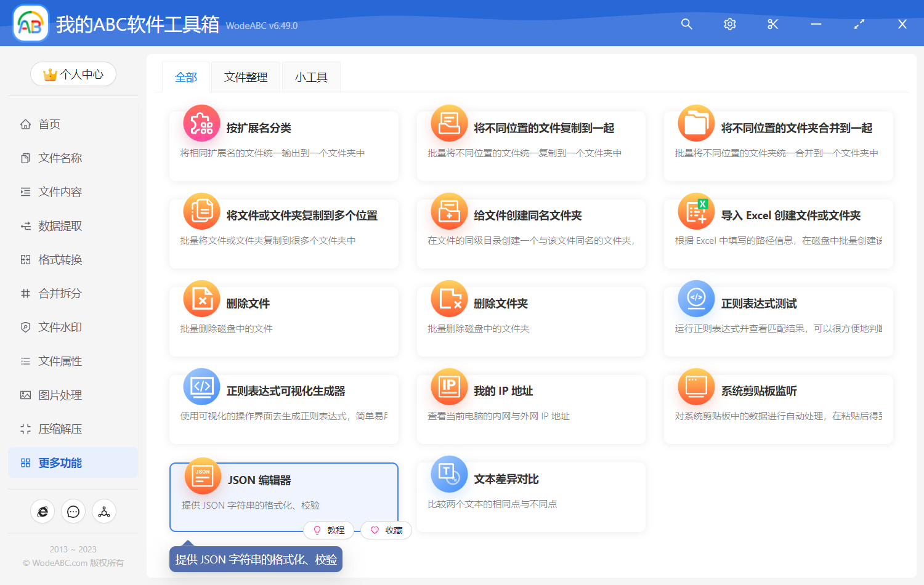This screenshot has width=924, height=585.
Task: Click the 删除文件夹 folder-delete icon
Action: [x=449, y=299]
